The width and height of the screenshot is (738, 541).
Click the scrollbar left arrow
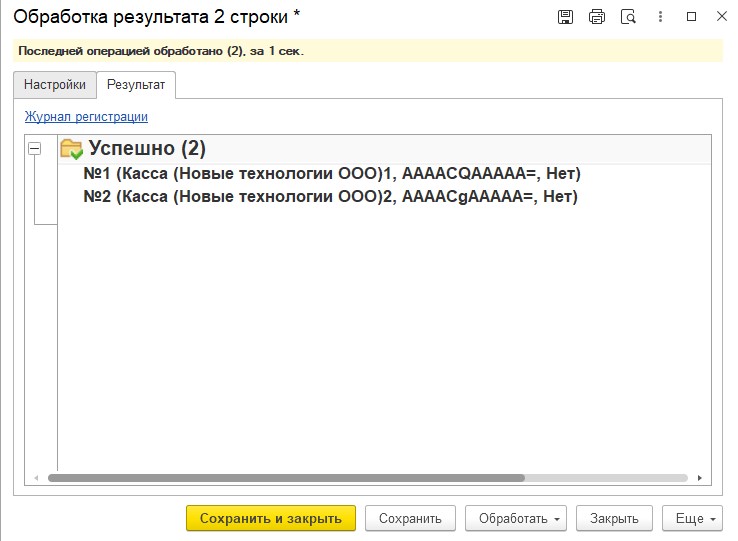coord(36,478)
